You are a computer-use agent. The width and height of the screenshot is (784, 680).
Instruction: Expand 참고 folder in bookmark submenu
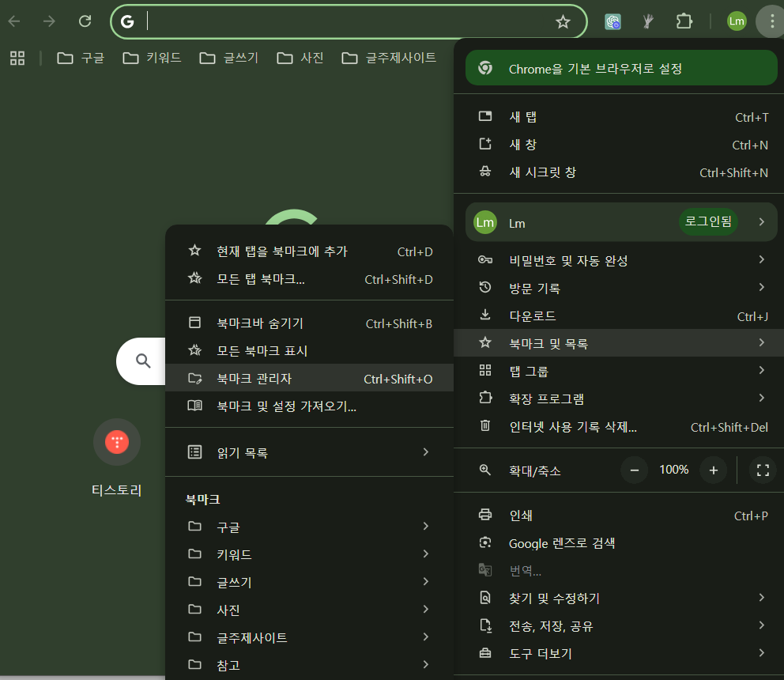coord(310,665)
